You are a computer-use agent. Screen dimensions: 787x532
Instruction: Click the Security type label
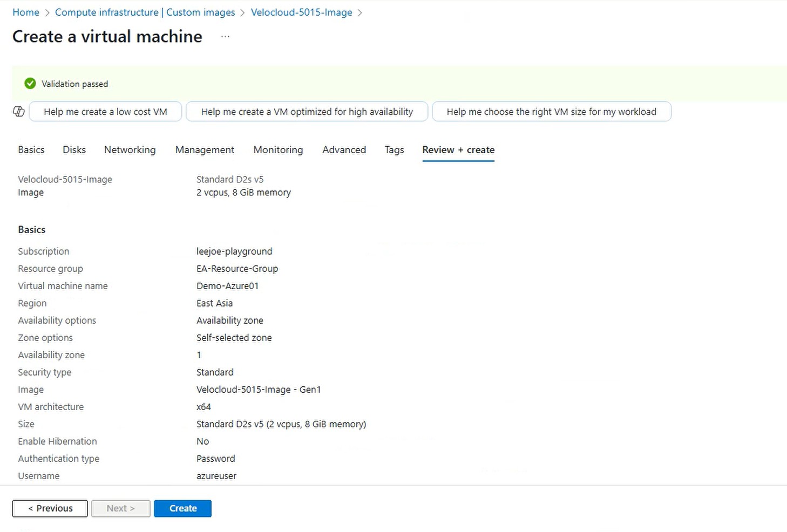45,372
